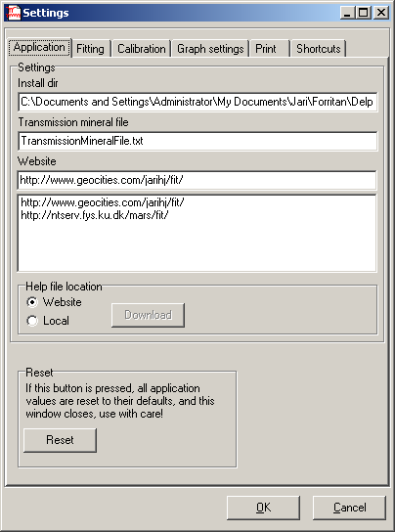Click inside the Install dir field
The height and width of the screenshot is (532, 395).
tap(197, 102)
